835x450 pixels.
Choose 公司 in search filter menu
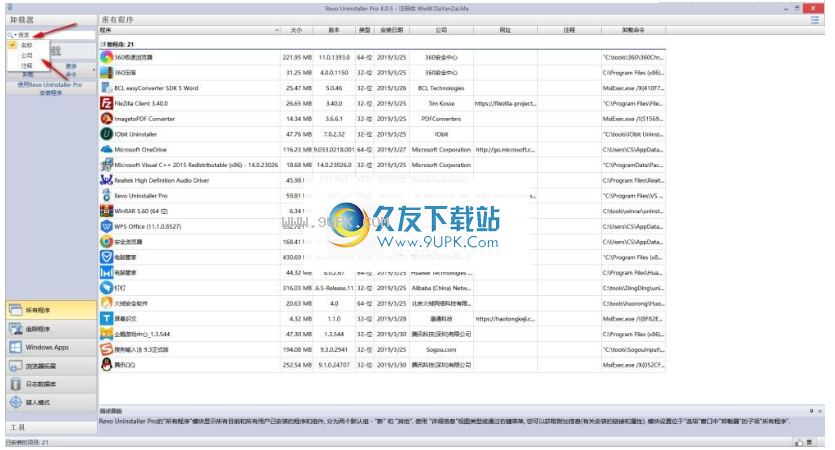27,55
